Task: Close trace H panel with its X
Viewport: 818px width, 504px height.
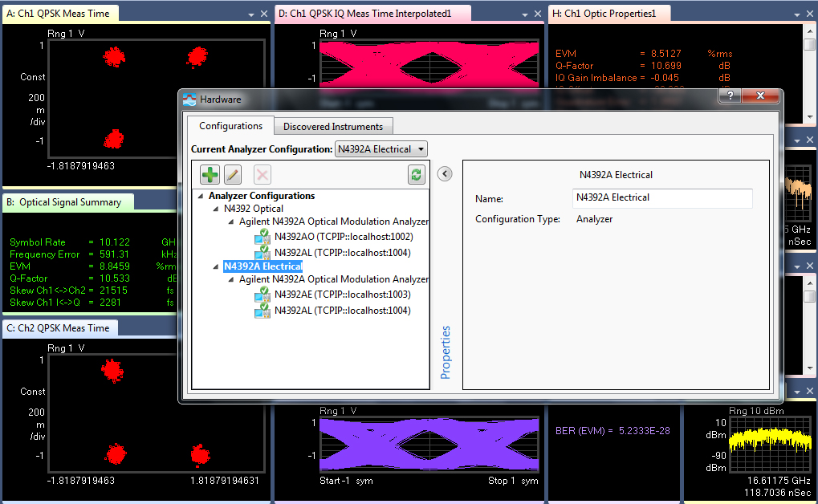Action: point(810,14)
